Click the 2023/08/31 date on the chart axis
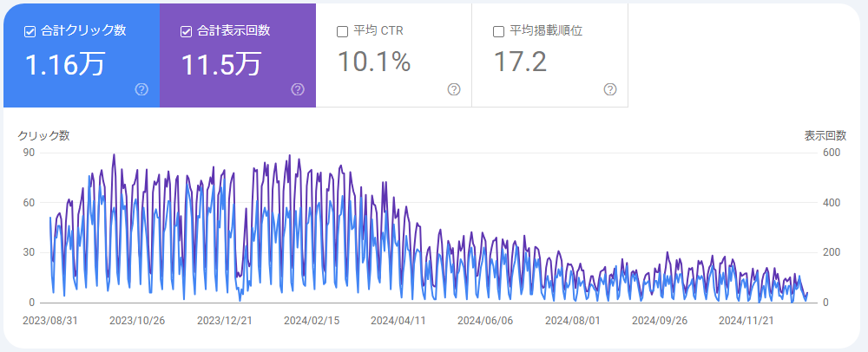 [49, 321]
